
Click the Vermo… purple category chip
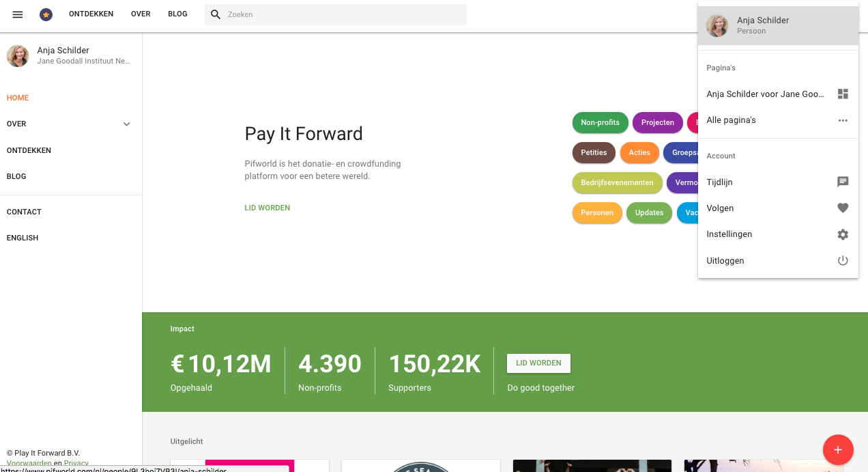tap(682, 183)
